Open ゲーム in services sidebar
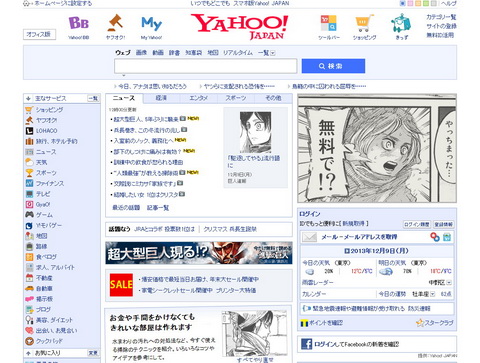 (44, 215)
